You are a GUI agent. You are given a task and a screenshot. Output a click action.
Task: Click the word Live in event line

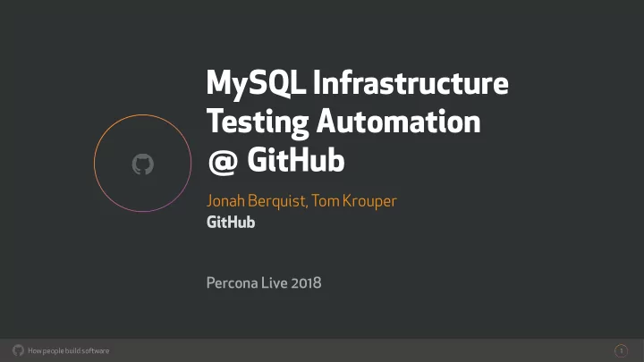275,282
